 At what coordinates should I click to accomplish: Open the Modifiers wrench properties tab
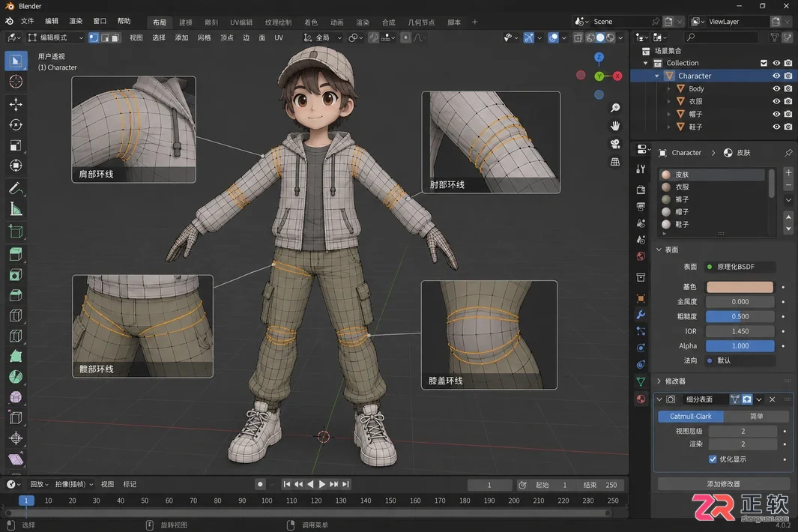[641, 315]
